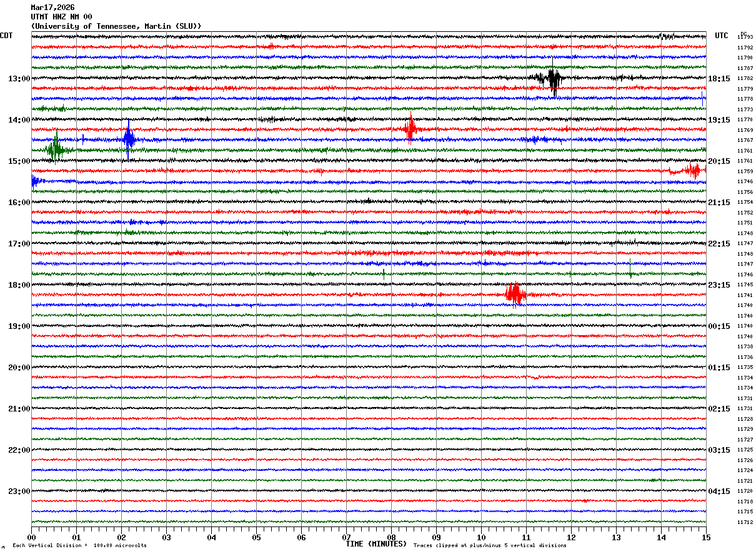
Task: Click the green seismic burst near minute 0.5
Action: (56, 149)
